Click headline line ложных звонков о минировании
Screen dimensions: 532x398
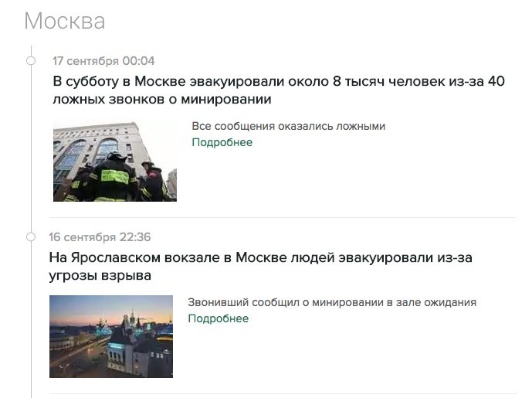tap(162, 99)
